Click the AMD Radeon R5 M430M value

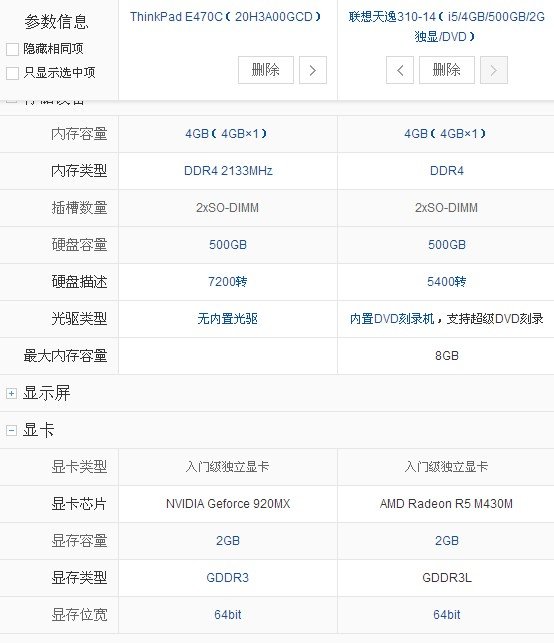click(446, 504)
